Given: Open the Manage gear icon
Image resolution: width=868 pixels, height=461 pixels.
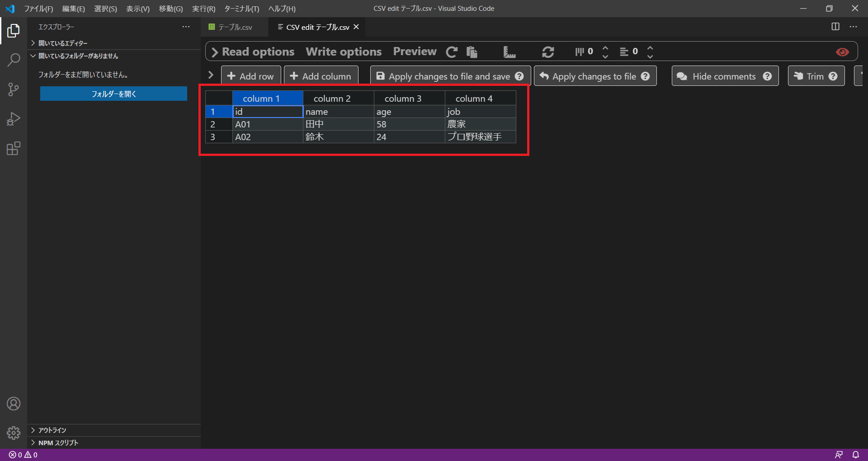Looking at the screenshot, I should [14, 433].
